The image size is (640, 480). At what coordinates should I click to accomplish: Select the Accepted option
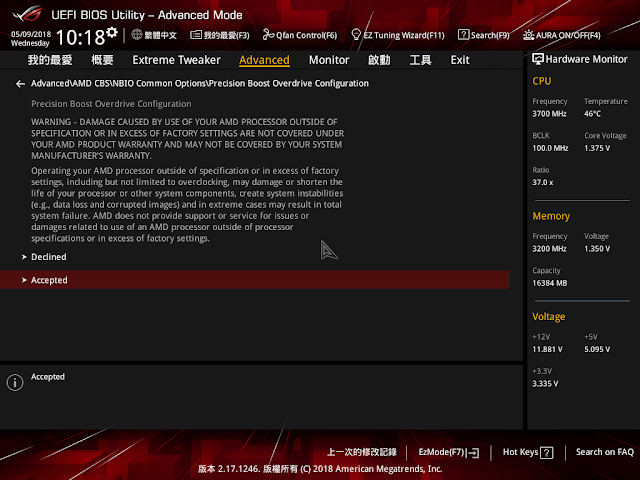[255, 280]
